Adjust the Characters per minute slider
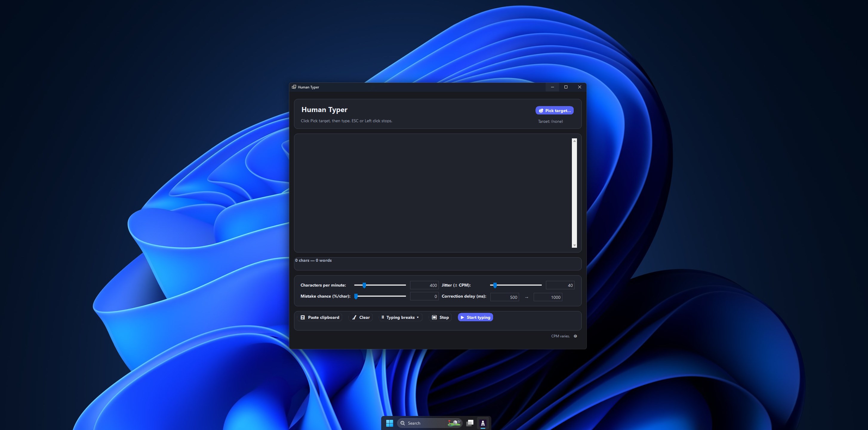 (x=364, y=285)
